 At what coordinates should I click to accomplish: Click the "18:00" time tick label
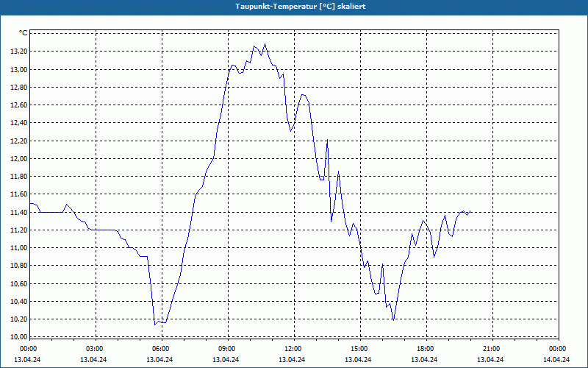pos(426,349)
